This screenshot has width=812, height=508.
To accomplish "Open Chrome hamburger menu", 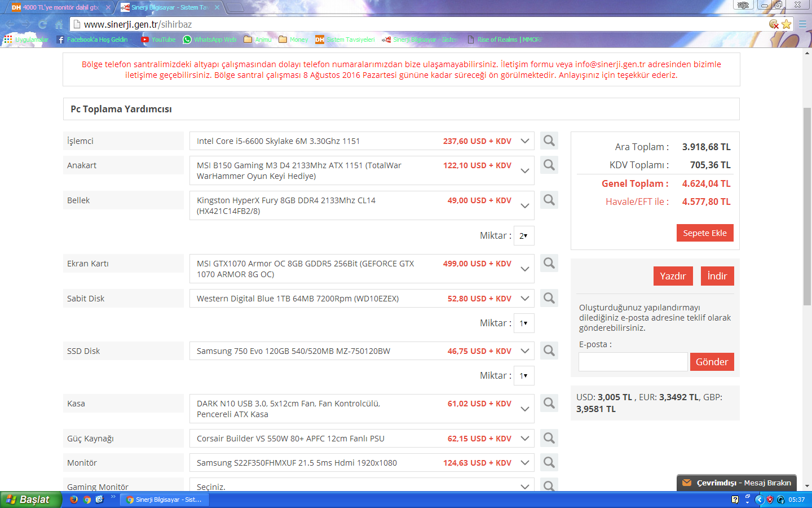I will click(802, 24).
